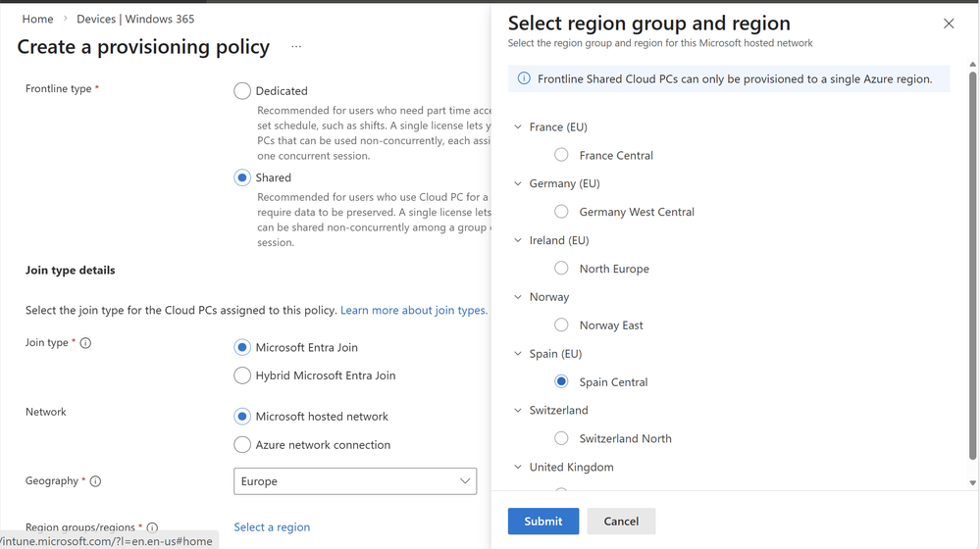The height and width of the screenshot is (549, 980).
Task: Click the Geography info icon
Action: tap(95, 481)
